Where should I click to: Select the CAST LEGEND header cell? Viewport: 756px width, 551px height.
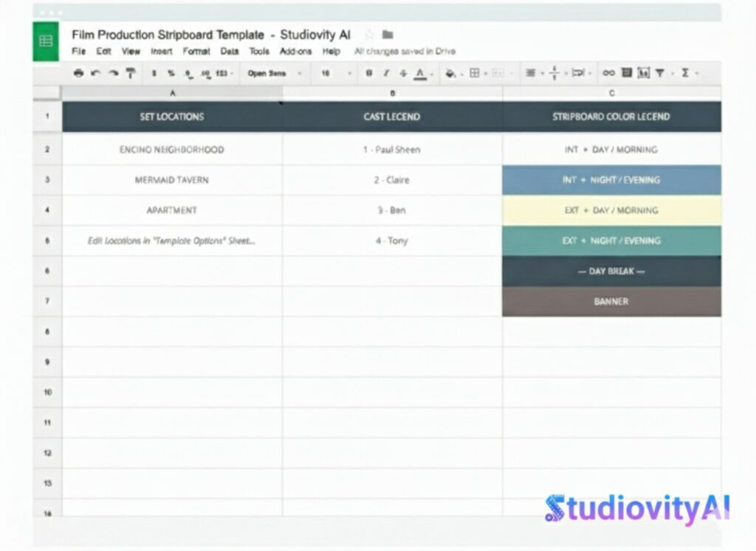(392, 117)
